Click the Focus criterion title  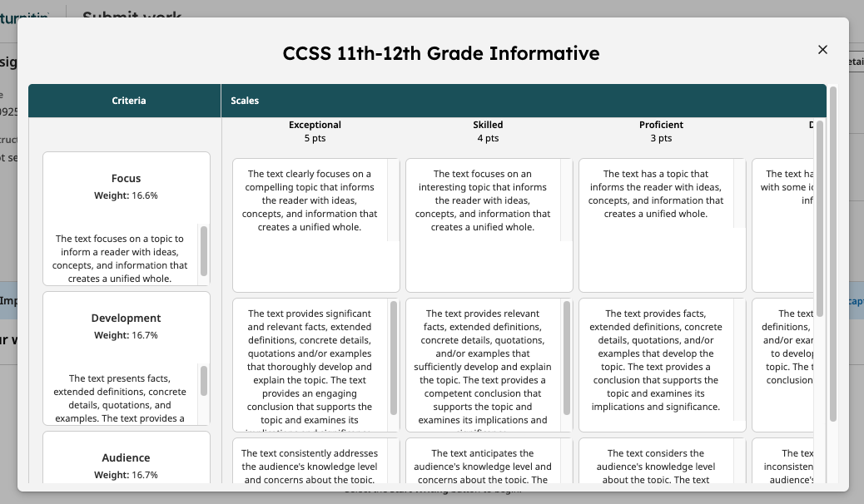[127, 179]
